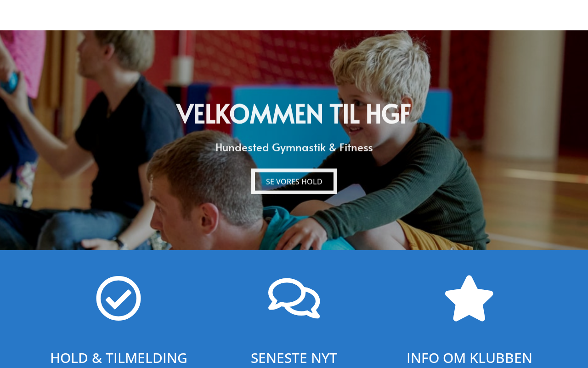588x368 pixels.
Task: Select the white star icon
Action: pos(469,298)
